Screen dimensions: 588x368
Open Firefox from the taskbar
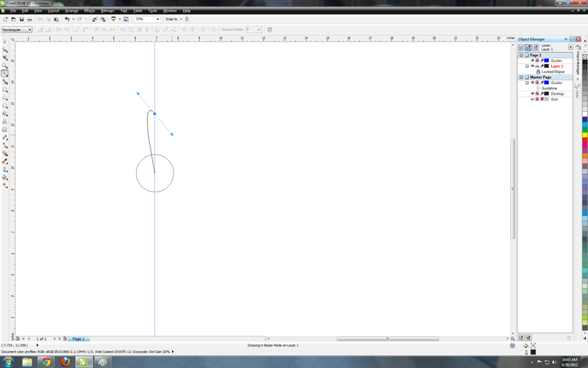[x=65, y=362]
